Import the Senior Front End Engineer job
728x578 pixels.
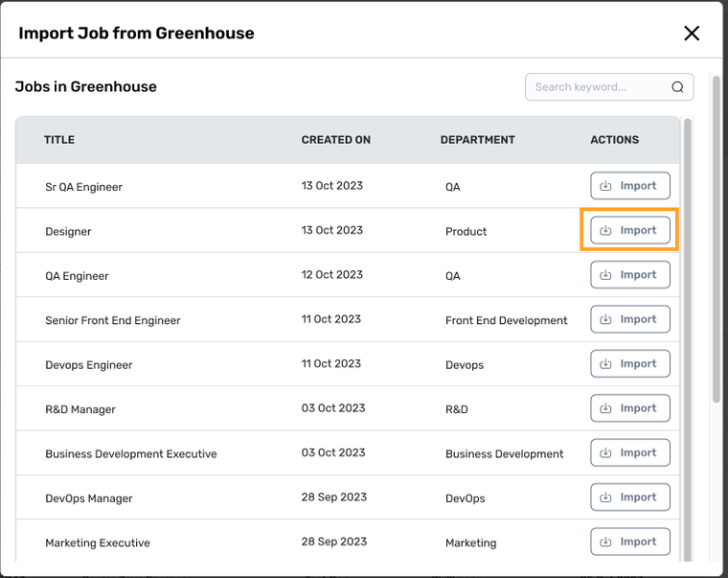coord(630,319)
